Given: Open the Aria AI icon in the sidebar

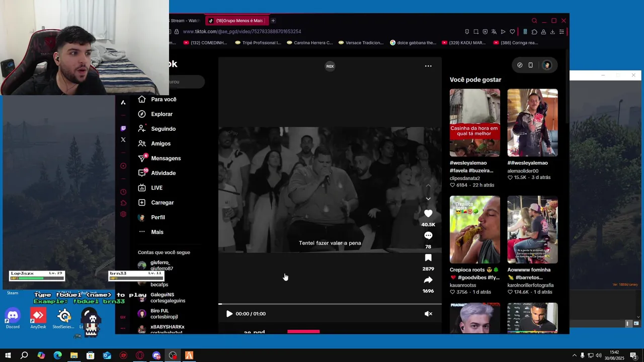Looking at the screenshot, I should pyautogui.click(x=123, y=103).
